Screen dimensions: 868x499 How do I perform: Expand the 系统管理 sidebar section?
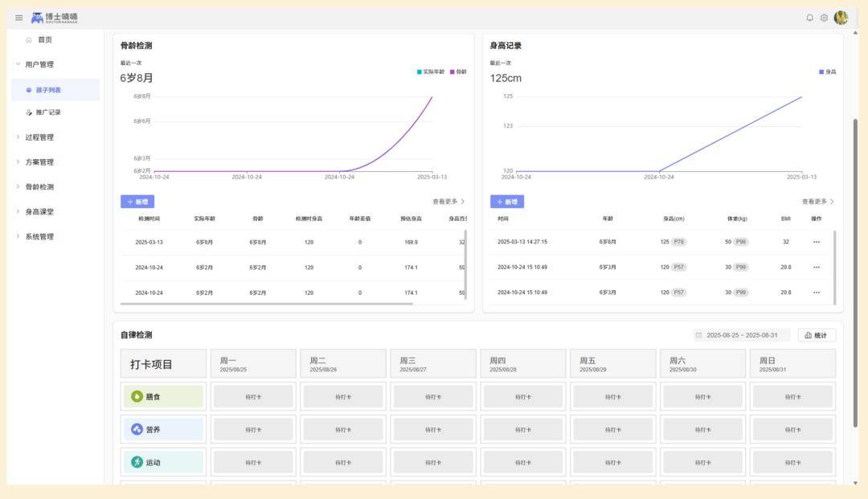point(39,236)
